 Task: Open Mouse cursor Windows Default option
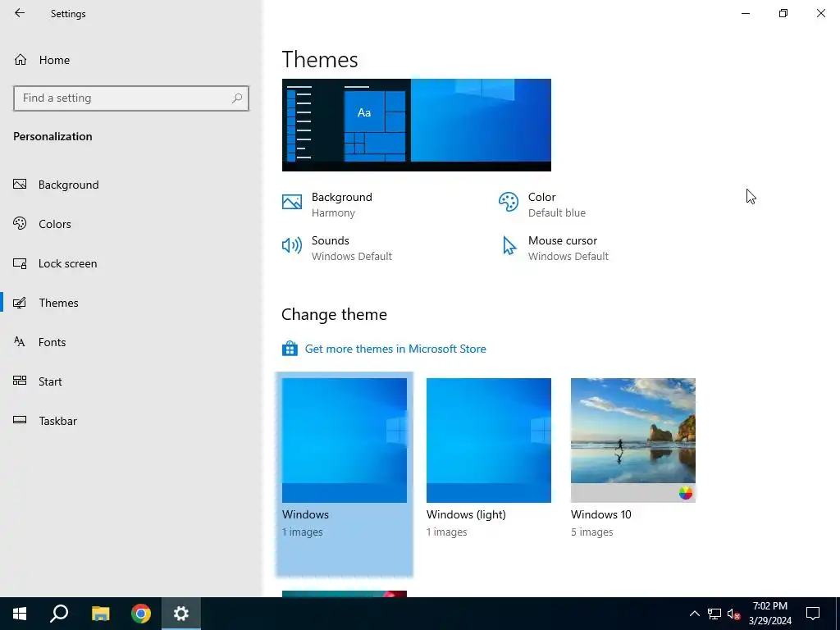(555, 248)
